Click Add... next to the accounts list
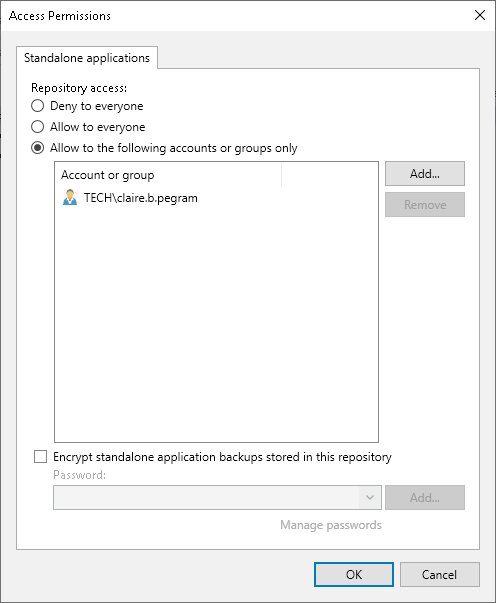 click(x=425, y=174)
